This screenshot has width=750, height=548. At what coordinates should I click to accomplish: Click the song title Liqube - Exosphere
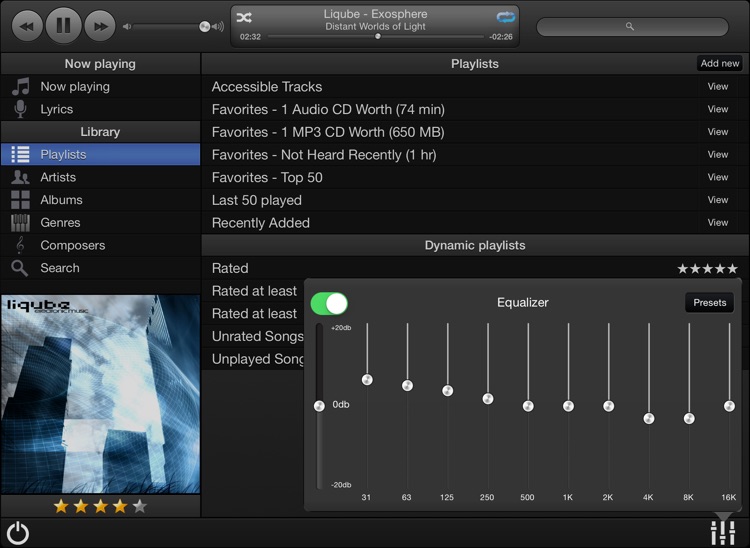coord(375,14)
